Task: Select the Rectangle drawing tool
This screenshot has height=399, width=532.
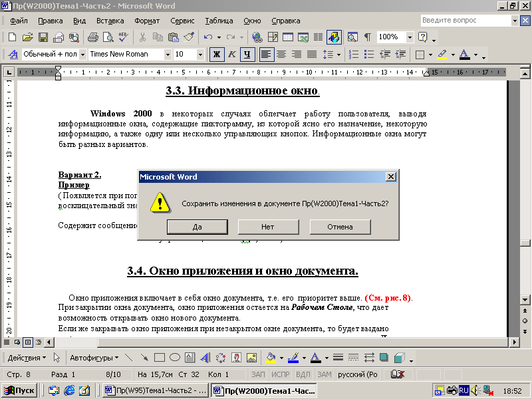Action: pos(160,358)
